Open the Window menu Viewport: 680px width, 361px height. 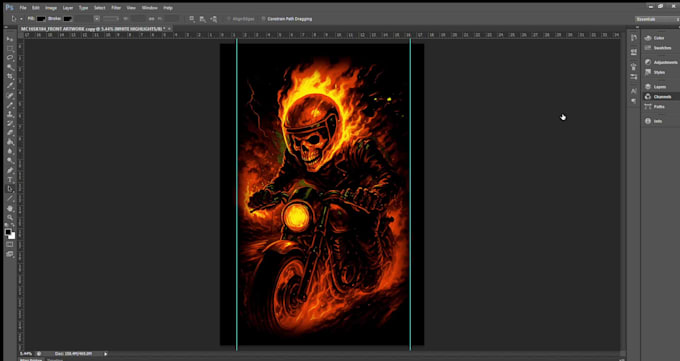point(150,8)
